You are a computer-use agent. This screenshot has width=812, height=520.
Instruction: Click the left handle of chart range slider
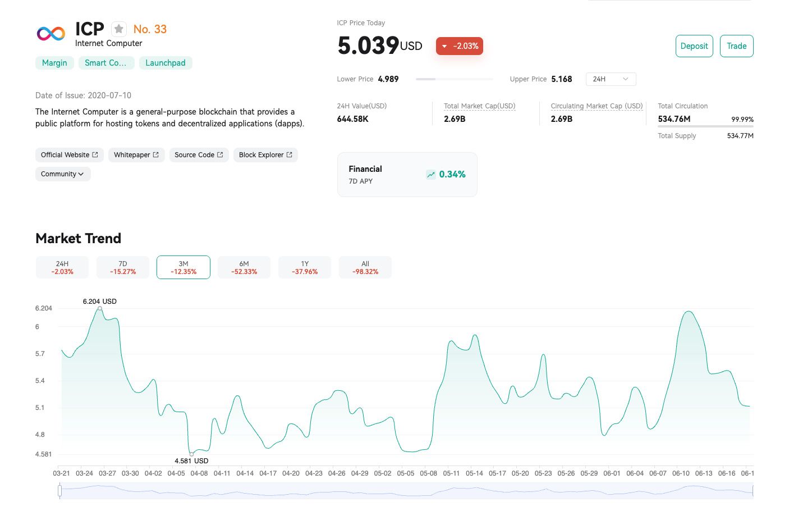coord(60,491)
